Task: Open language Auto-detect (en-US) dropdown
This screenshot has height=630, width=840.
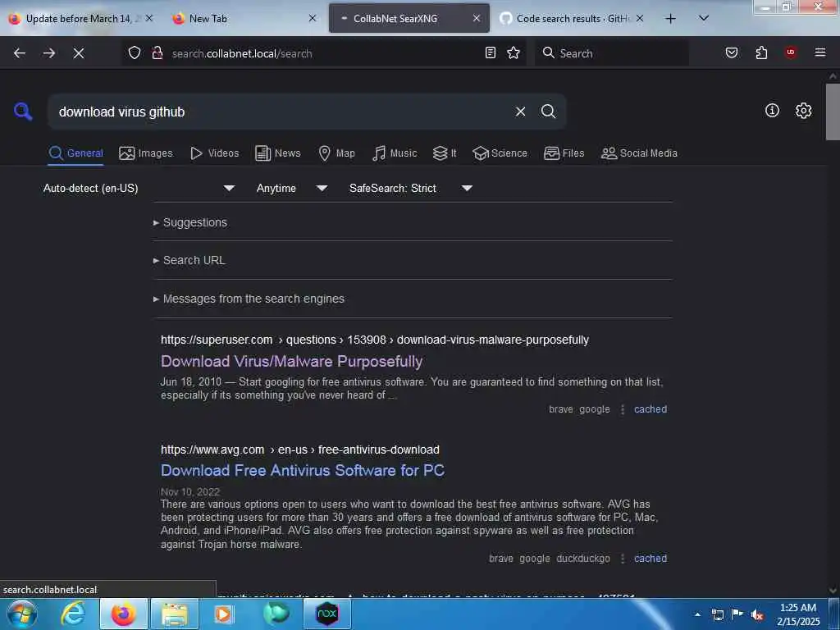Action: click(139, 188)
